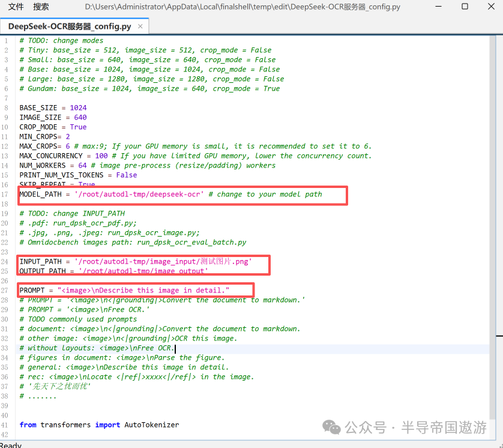Click the '# document:' prompt comment
The width and height of the screenshot is (503, 448).
tap(160, 329)
